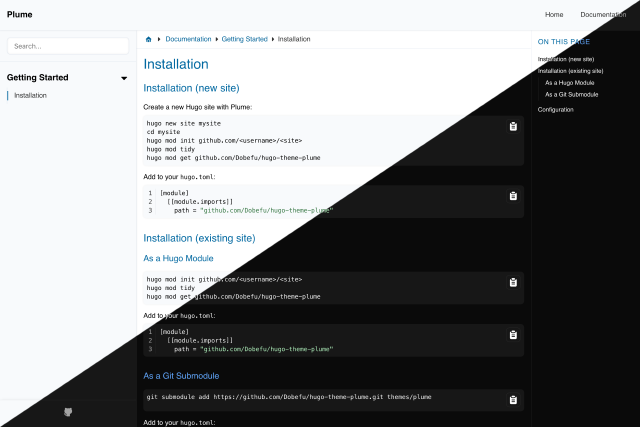Copy the Hugo Module init commands

tap(513, 282)
